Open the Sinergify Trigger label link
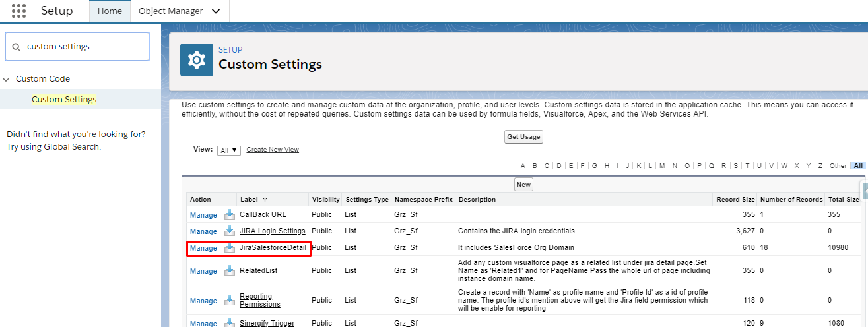The width and height of the screenshot is (868, 327). tap(267, 323)
